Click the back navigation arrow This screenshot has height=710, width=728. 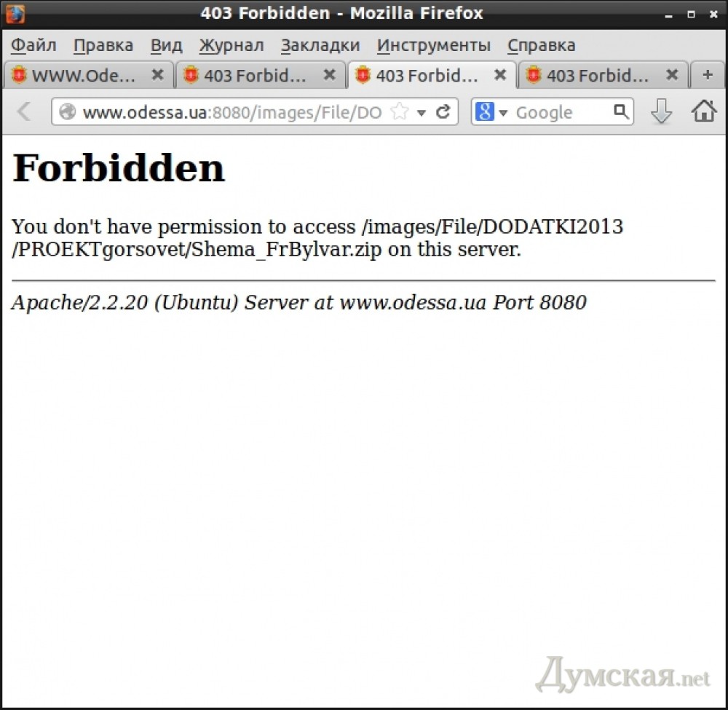24,112
